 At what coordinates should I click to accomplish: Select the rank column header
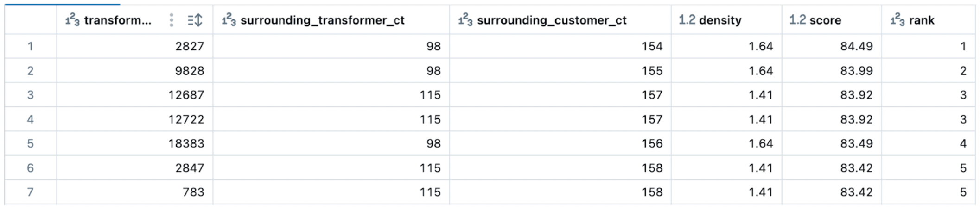922,20
